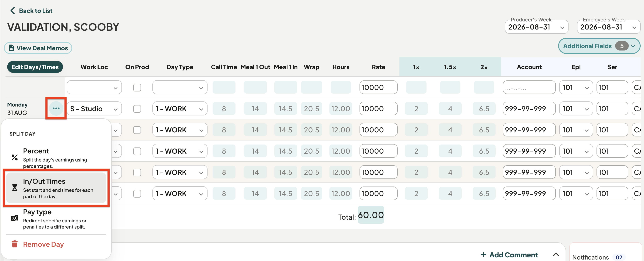Viewport: 644px width, 261px height.
Task: Click the 1.5x column header
Action: [450, 67]
